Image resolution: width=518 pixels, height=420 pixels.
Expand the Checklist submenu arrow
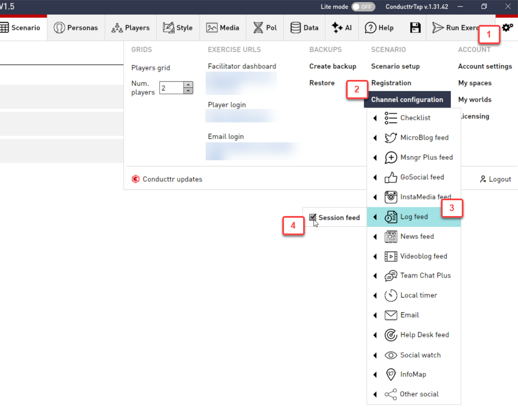tap(375, 118)
